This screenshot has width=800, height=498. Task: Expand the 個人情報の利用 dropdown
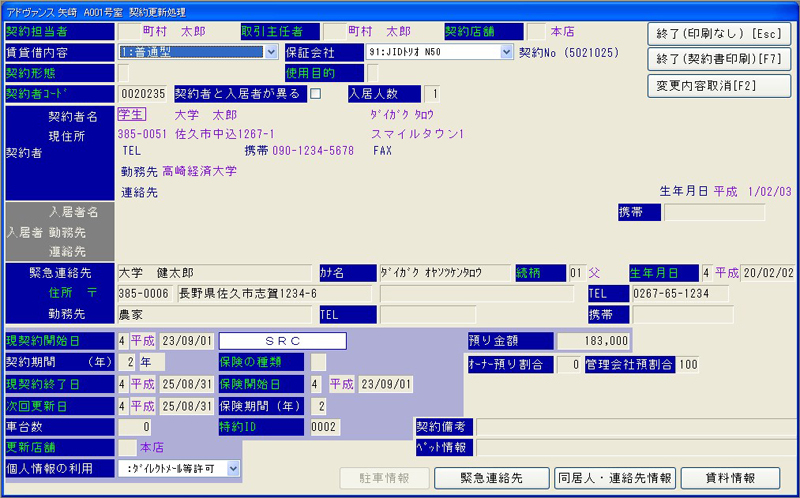pyautogui.click(x=233, y=467)
